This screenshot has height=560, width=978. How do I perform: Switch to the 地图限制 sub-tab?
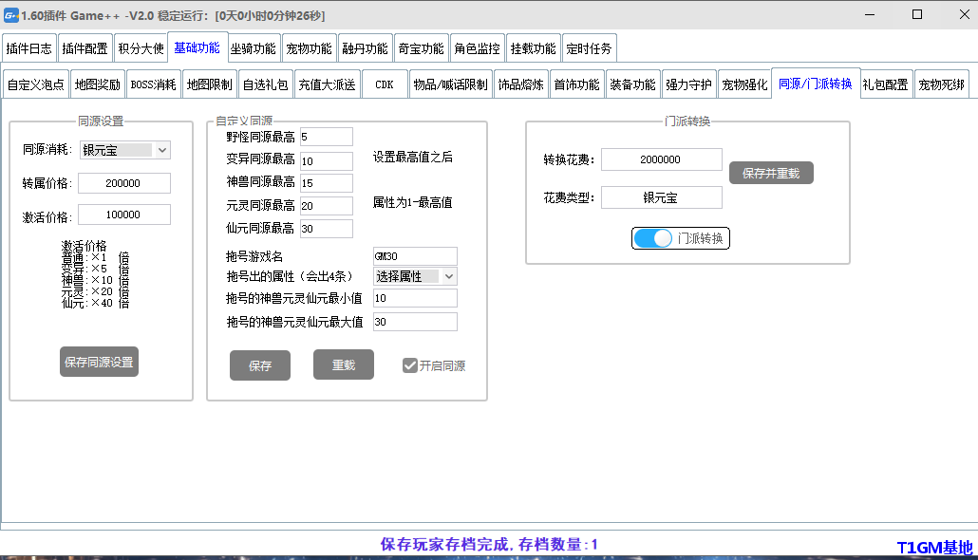(x=210, y=84)
